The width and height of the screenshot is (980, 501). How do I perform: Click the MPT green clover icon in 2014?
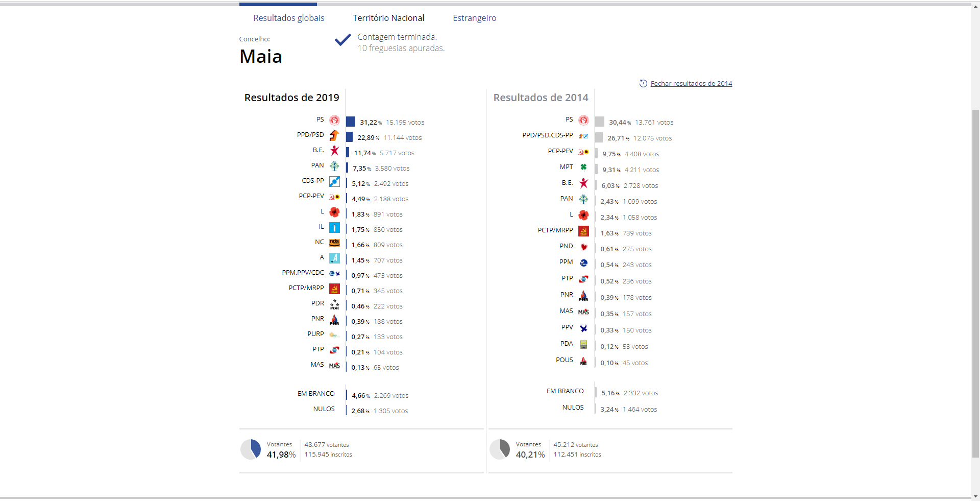coord(583,167)
